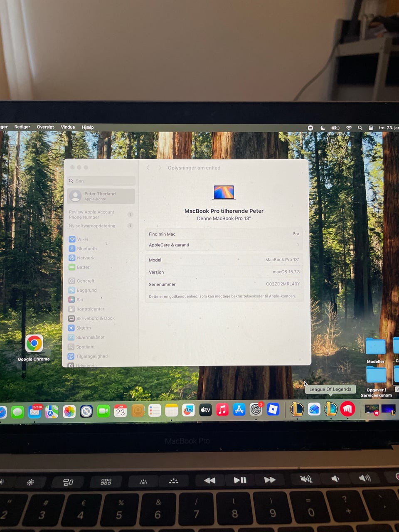Open the Oversigt menu
The height and width of the screenshot is (532, 399).
pos(45,127)
